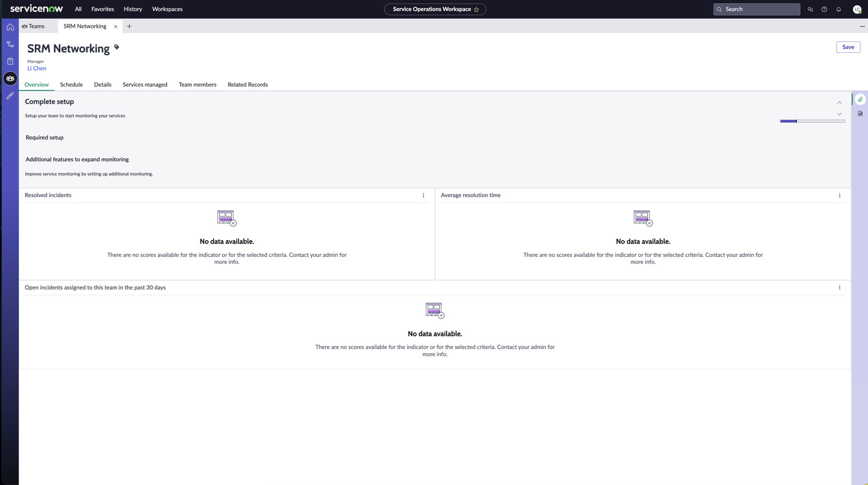Open the Home icon in the sidebar
Screen dimensions: 868x485
pos(10,27)
